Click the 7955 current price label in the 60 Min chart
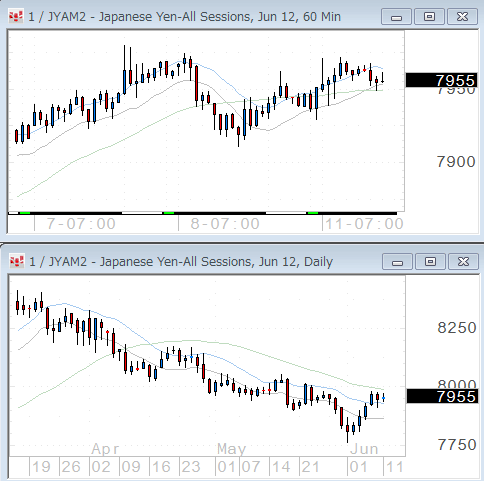 (x=441, y=80)
